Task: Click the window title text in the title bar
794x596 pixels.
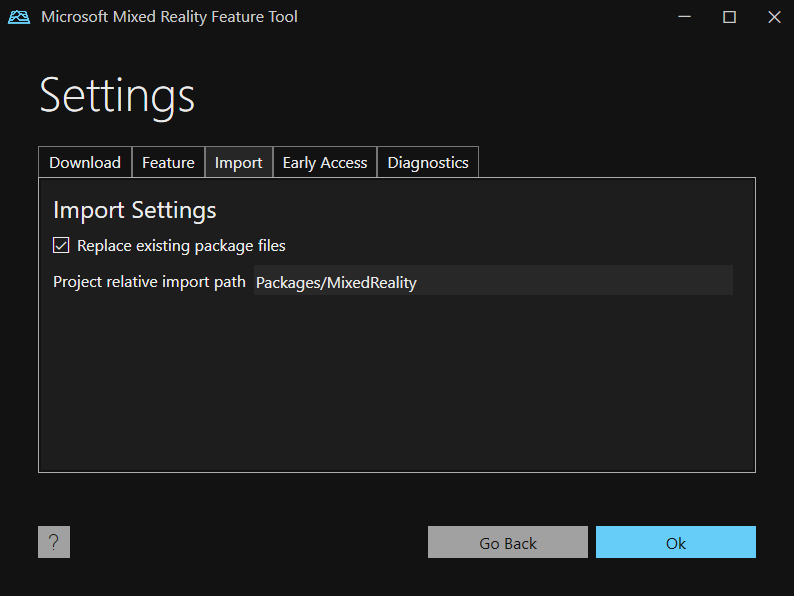Action: [x=169, y=17]
